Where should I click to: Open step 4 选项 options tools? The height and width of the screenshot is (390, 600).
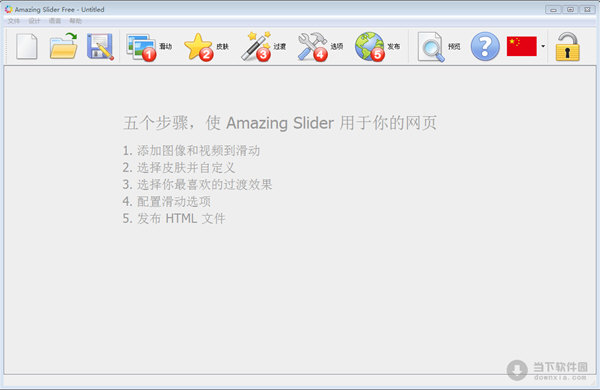[x=320, y=47]
